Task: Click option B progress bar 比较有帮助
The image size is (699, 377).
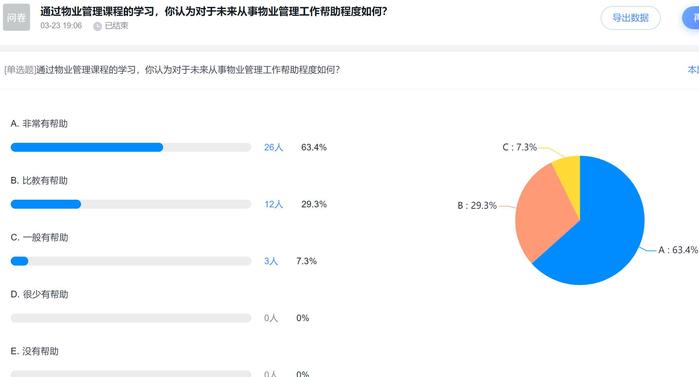Action: pyautogui.click(x=131, y=204)
